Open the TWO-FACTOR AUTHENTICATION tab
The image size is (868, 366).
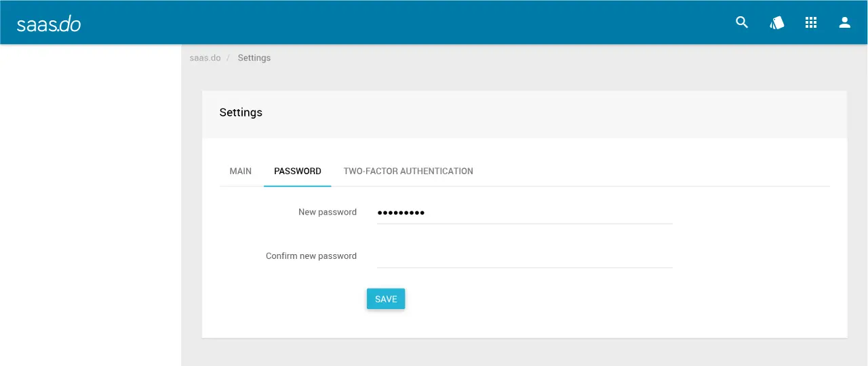pos(408,171)
